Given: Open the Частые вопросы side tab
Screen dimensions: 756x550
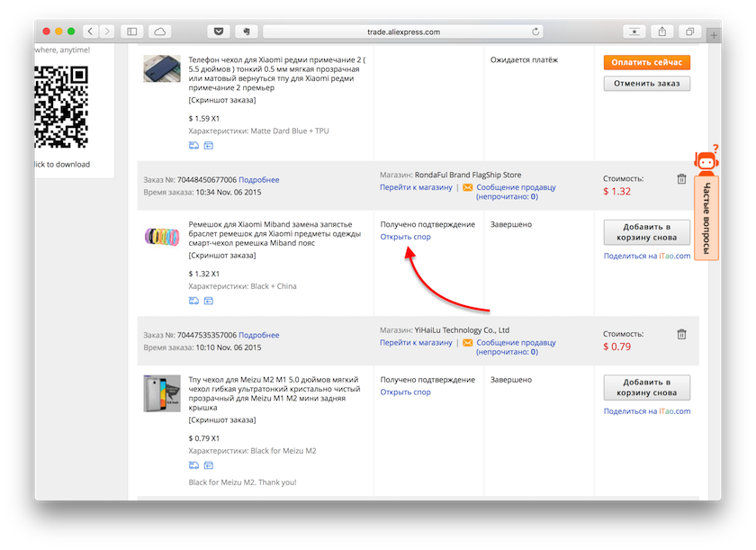Looking at the screenshot, I should pyautogui.click(x=706, y=219).
